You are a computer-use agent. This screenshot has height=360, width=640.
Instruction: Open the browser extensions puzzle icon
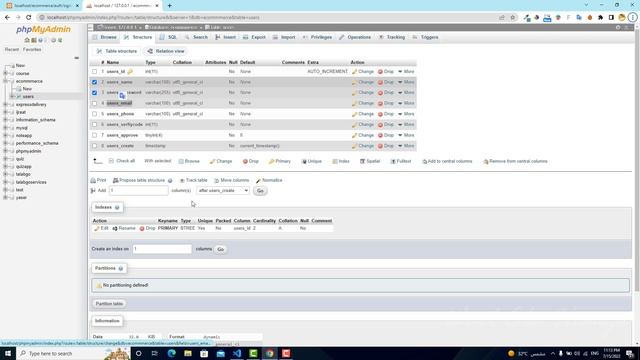coord(600,18)
